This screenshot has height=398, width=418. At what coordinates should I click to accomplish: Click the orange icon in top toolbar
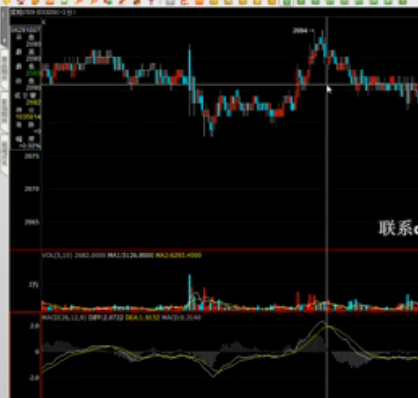point(199,2)
